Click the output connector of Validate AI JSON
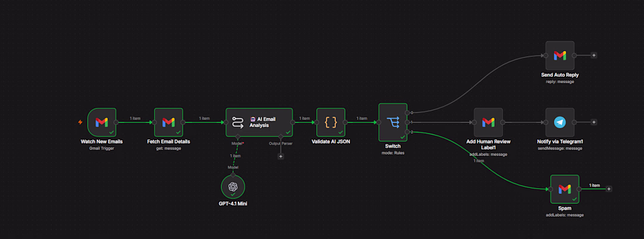The height and width of the screenshot is (239, 644). click(345, 122)
